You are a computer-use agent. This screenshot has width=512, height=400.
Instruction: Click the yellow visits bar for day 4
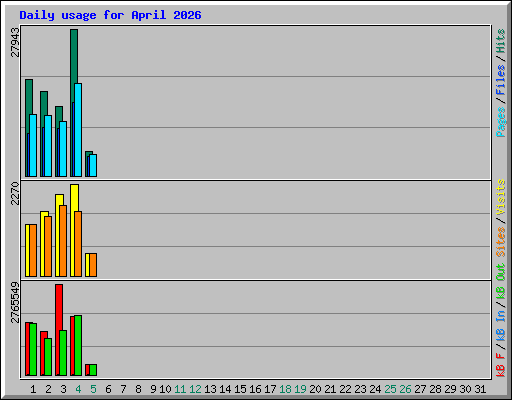(74, 198)
